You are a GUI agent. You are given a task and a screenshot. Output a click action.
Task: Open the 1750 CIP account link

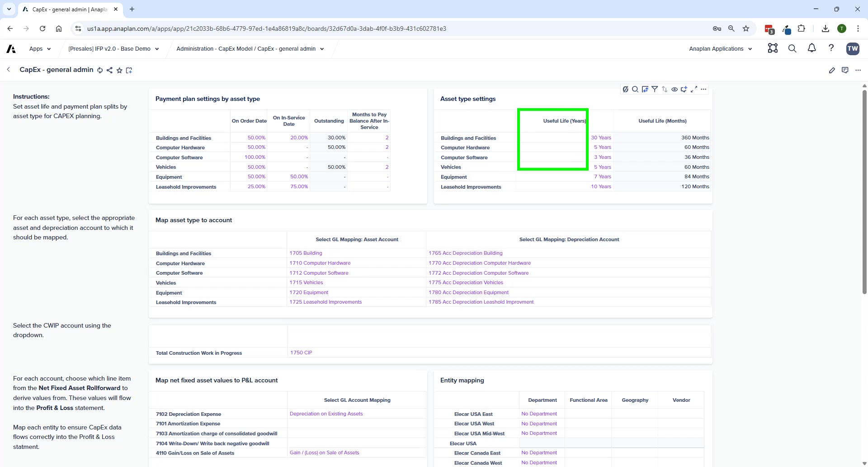pyautogui.click(x=301, y=353)
